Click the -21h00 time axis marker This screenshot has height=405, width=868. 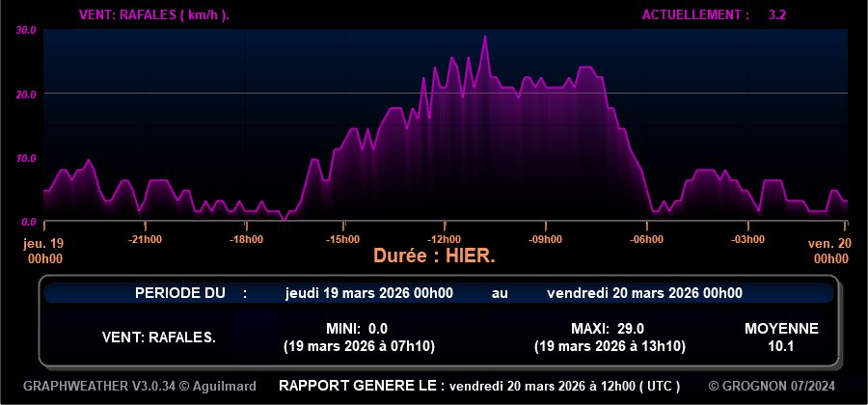[145, 239]
